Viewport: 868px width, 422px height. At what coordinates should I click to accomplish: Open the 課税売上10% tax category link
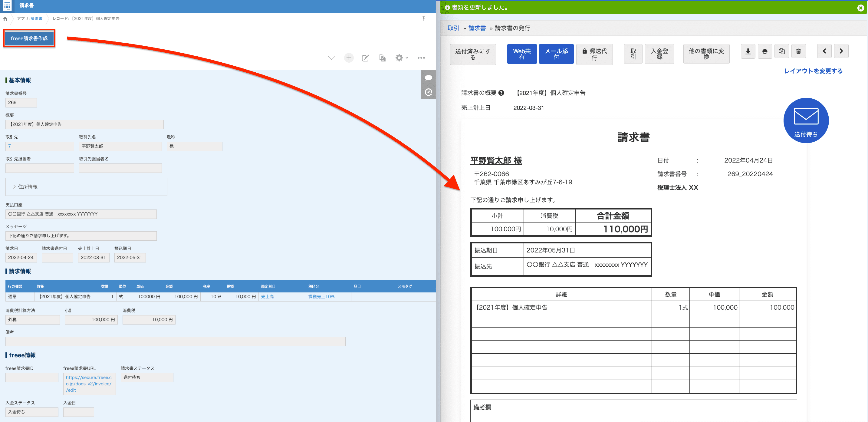[x=321, y=297]
